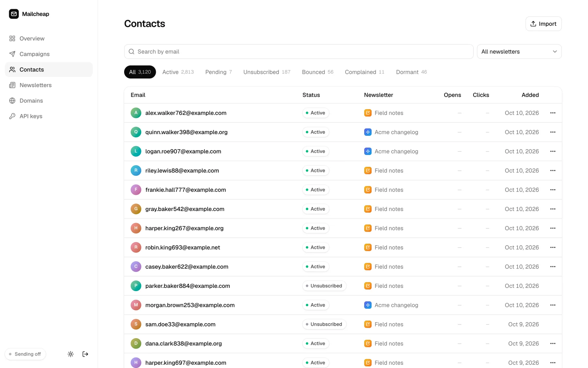Image resolution: width=588 pixels, height=368 pixels.
Task: Open row menu for harper.king267@example.org
Action: (553, 228)
